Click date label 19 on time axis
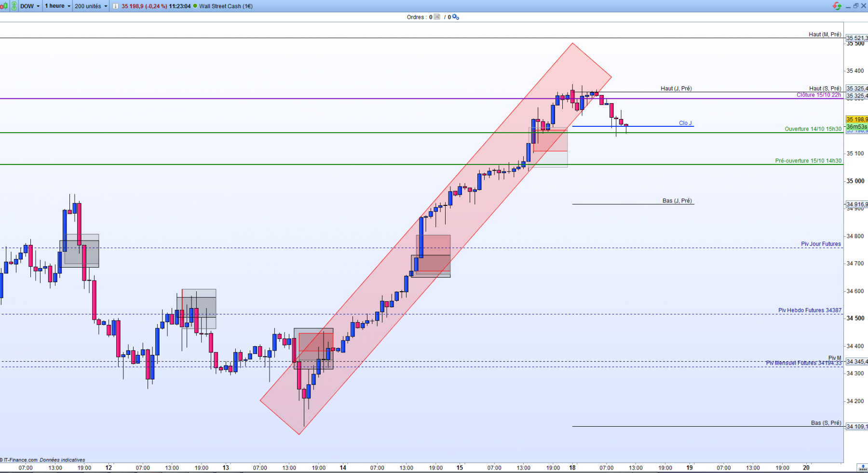Screen dimensions: 868x473 click(x=690, y=468)
